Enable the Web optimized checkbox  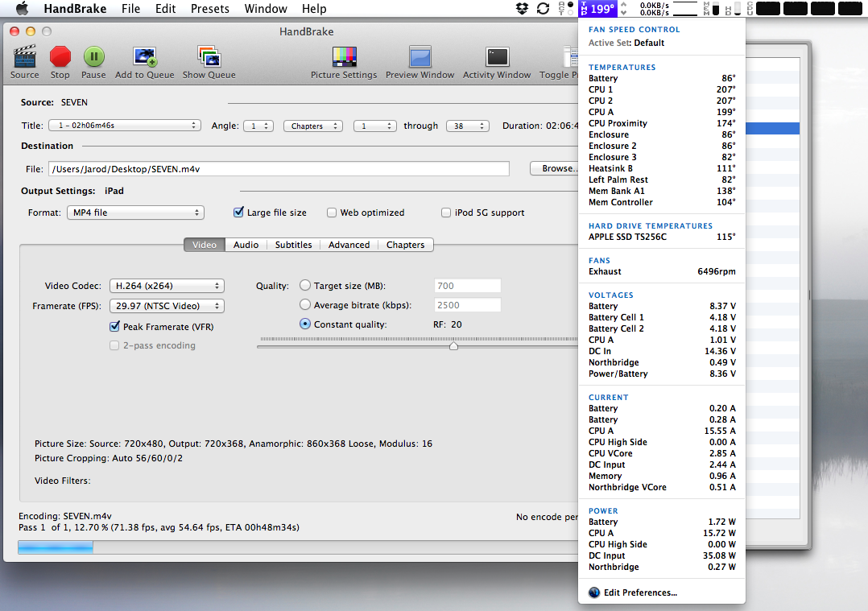(332, 213)
